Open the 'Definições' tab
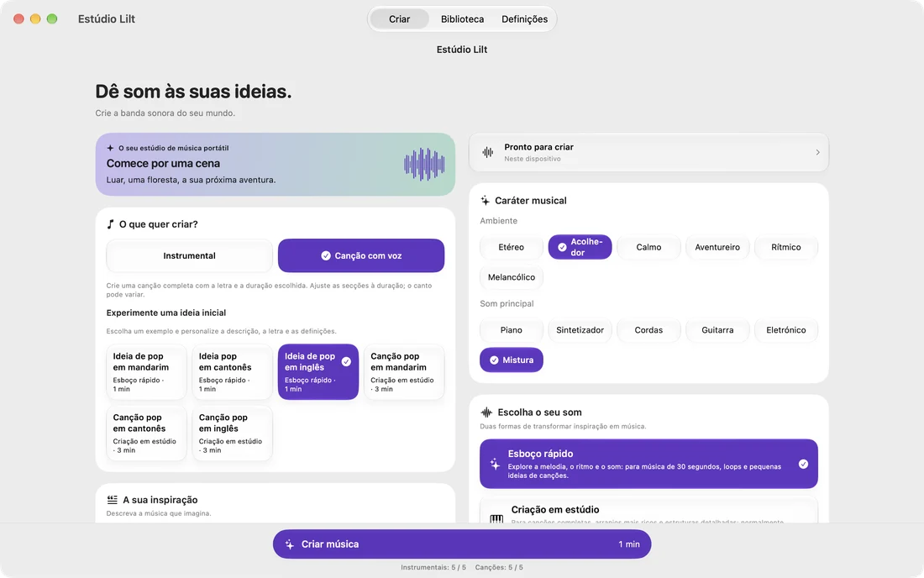 click(524, 18)
